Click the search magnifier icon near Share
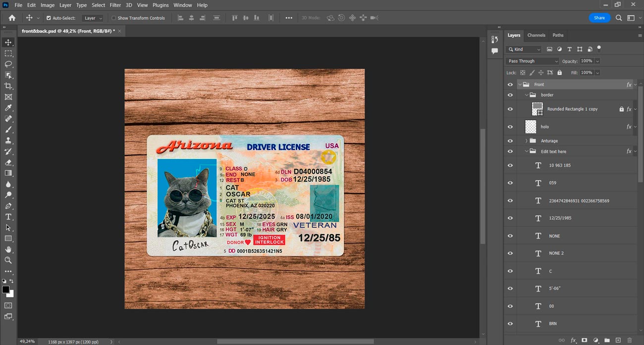Image resolution: width=644 pixels, height=345 pixels. pyautogui.click(x=619, y=18)
